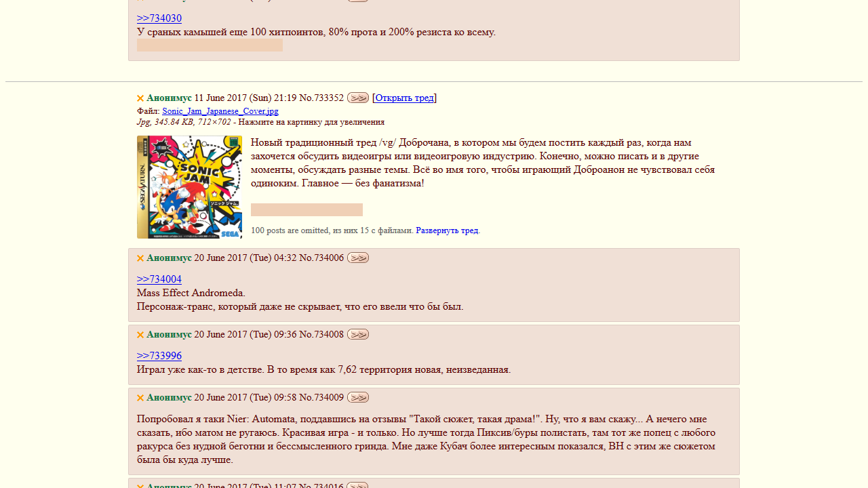The height and width of the screenshot is (488, 868).
Task: Enlarge the Sonic Jam cover thumbnail
Action: 189,187
